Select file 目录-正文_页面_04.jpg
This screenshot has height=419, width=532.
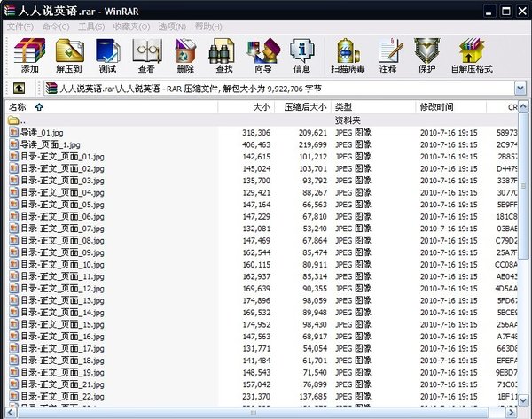(62, 192)
